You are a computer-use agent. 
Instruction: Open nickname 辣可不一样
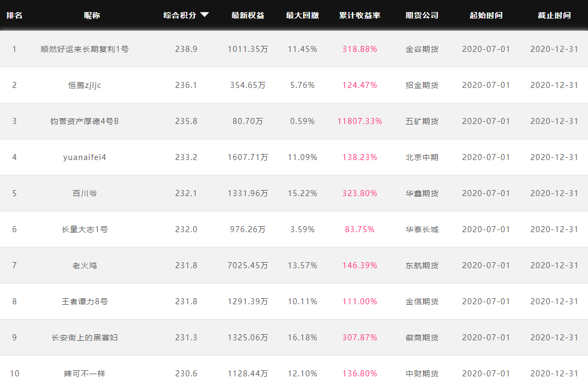tap(85, 373)
